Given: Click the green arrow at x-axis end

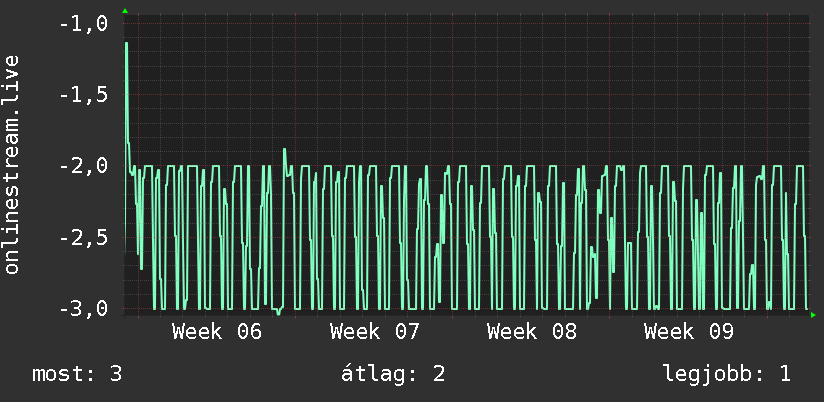Looking at the screenshot, I should 813,315.
